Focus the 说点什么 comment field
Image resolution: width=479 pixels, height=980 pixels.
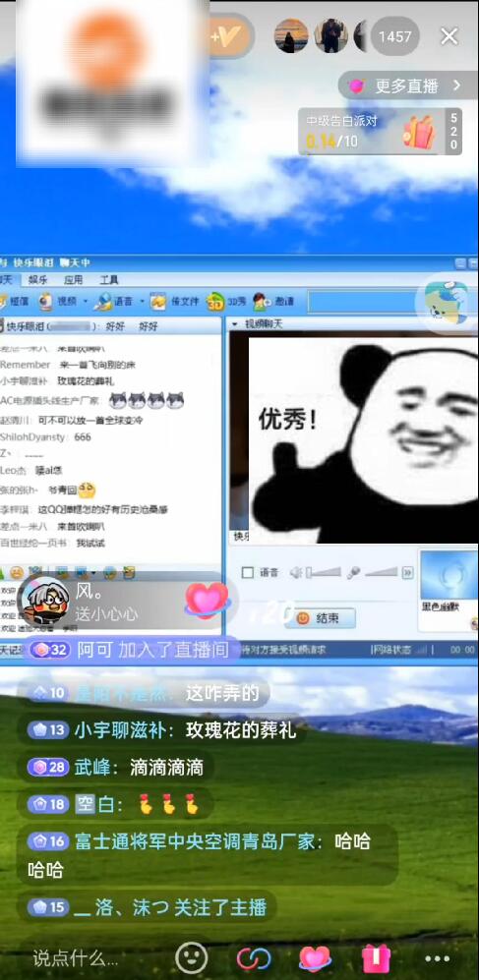(x=76, y=957)
